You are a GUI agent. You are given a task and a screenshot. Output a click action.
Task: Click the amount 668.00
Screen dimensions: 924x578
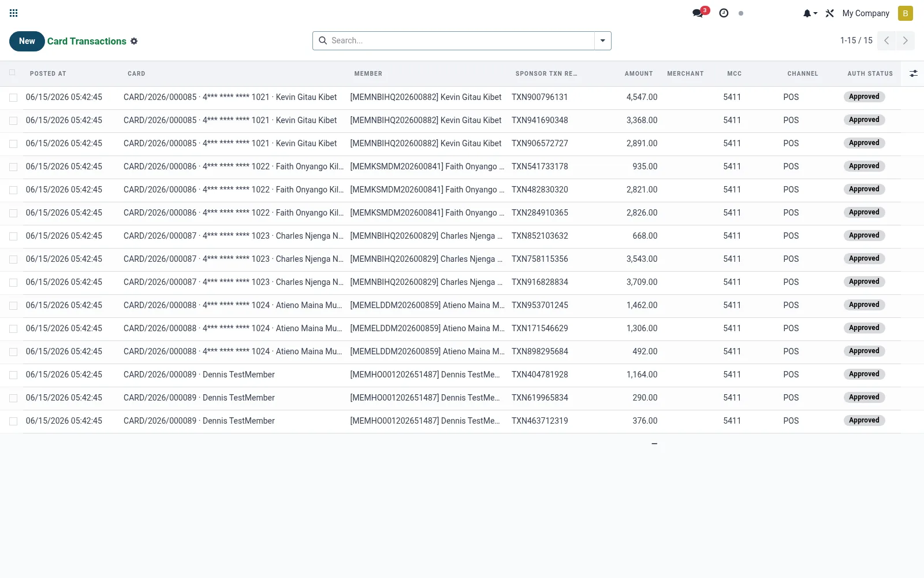point(645,236)
